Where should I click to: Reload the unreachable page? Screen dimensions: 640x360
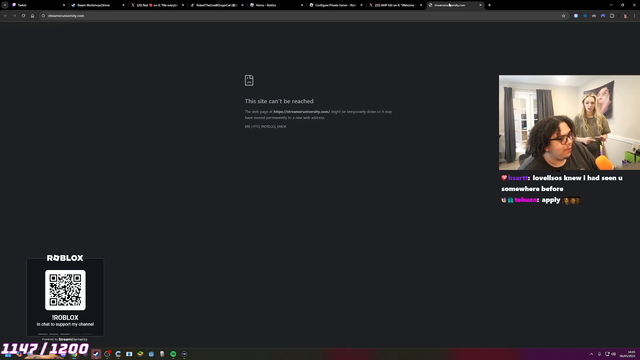[x=23, y=16]
